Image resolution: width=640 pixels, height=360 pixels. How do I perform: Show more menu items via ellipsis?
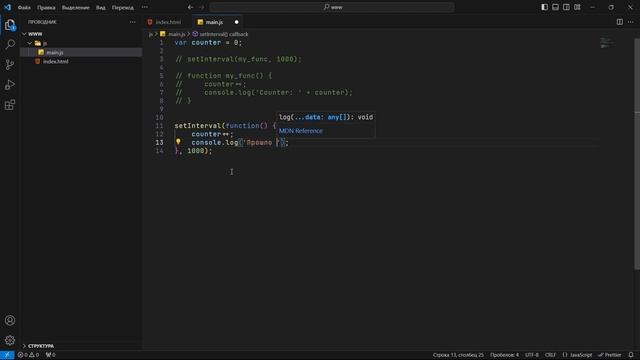point(145,7)
